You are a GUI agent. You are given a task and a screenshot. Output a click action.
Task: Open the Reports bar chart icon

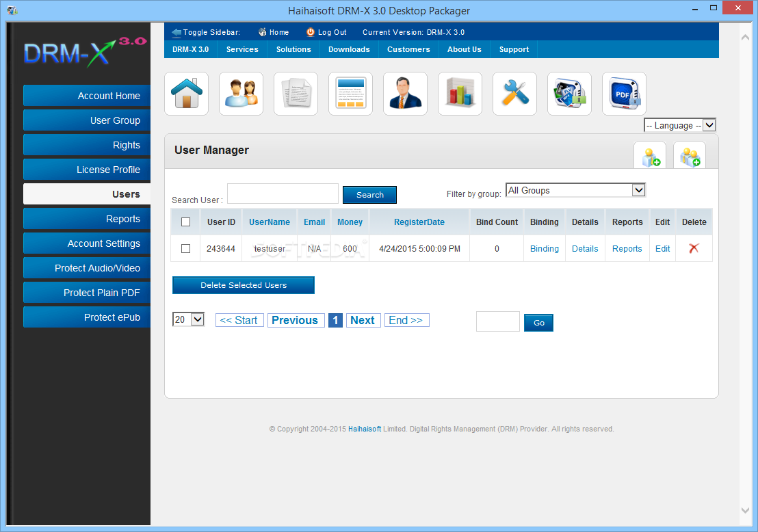460,94
